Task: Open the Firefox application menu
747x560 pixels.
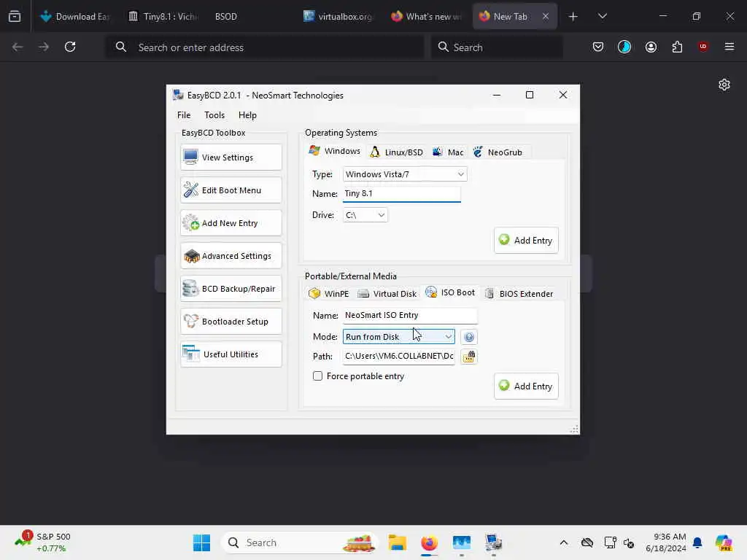Action: (x=729, y=47)
